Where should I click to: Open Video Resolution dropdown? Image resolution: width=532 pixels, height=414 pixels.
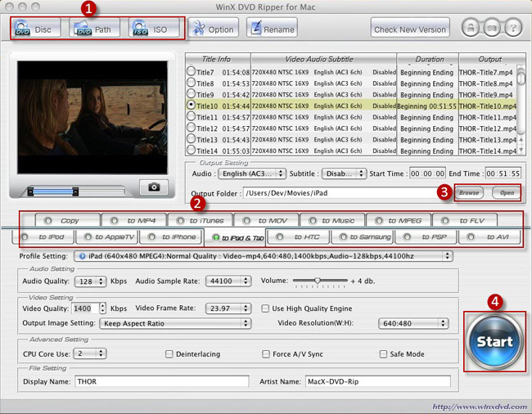coord(413,323)
